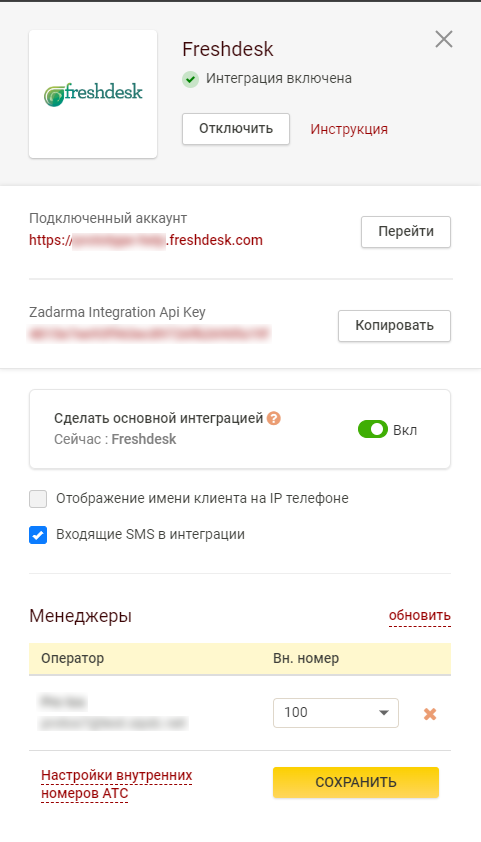The image size is (481, 842).
Task: Open the Инструкция link
Action: point(349,129)
